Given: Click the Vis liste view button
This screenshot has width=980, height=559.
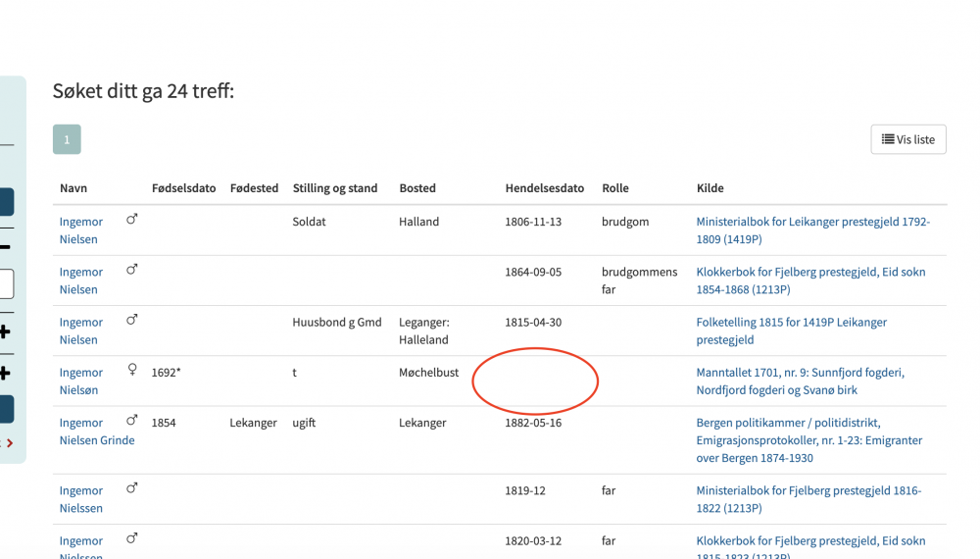Looking at the screenshot, I should coord(908,139).
